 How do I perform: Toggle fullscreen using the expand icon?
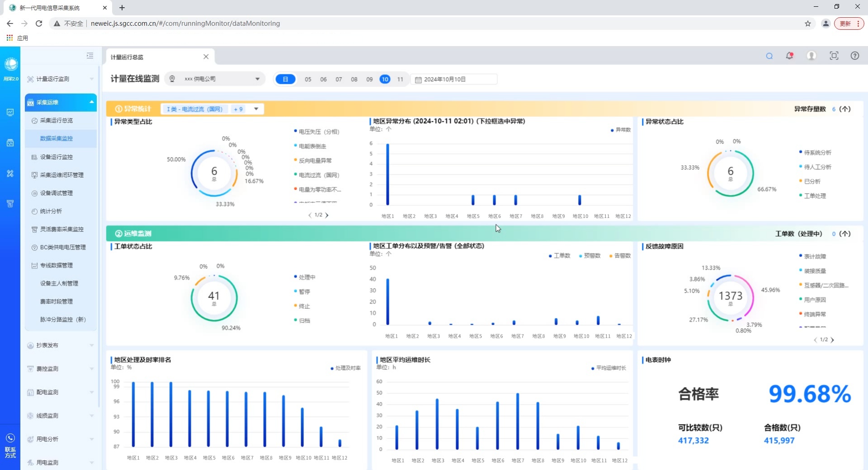point(834,56)
